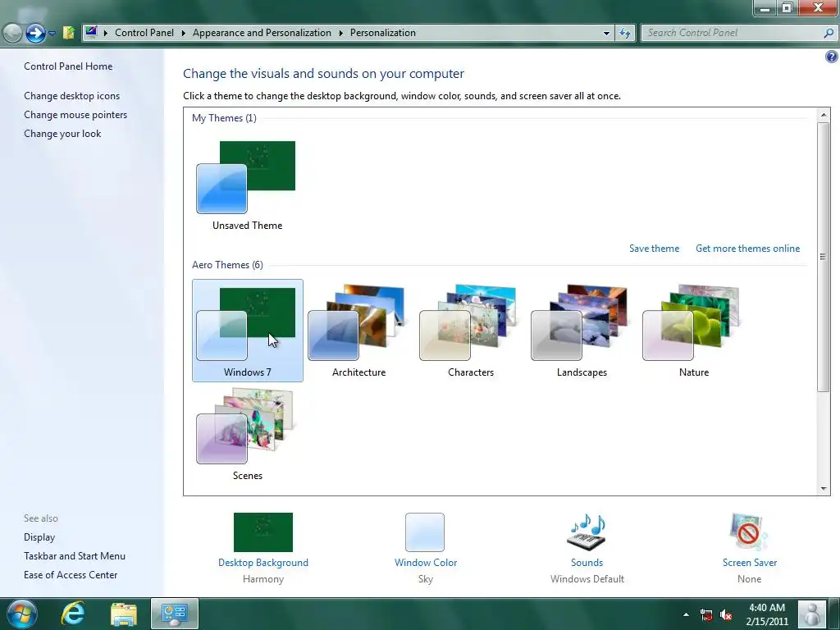Click the Refresh button in address bar
Viewport: 840px width, 630px height.
tap(624, 33)
